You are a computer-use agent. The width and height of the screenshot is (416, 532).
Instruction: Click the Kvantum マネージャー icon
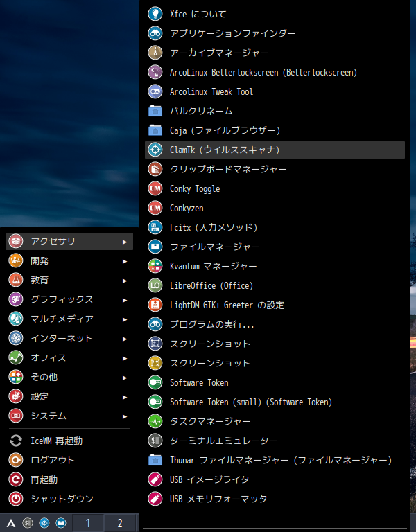pyautogui.click(x=155, y=266)
